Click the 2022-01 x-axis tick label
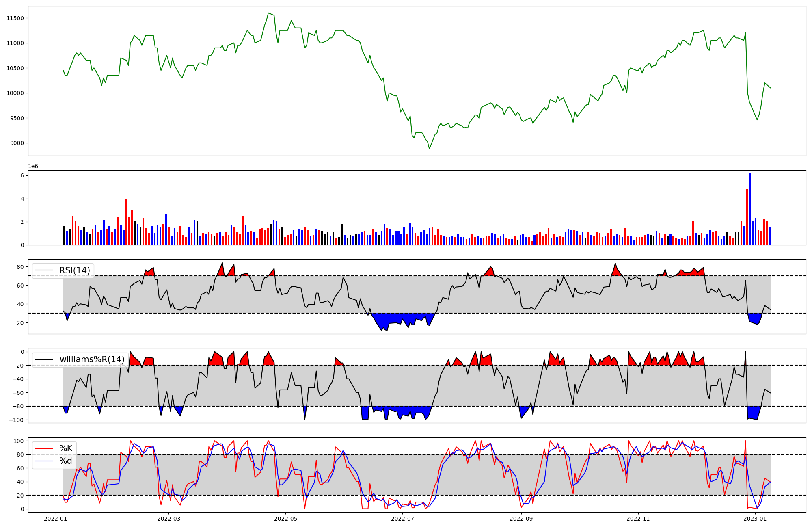 pyautogui.click(x=55, y=519)
